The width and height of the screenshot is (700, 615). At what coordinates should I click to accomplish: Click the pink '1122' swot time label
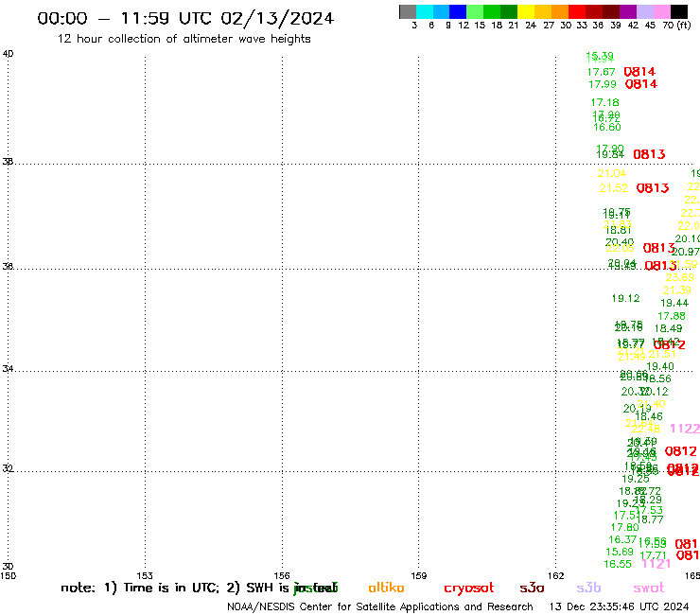(x=685, y=429)
